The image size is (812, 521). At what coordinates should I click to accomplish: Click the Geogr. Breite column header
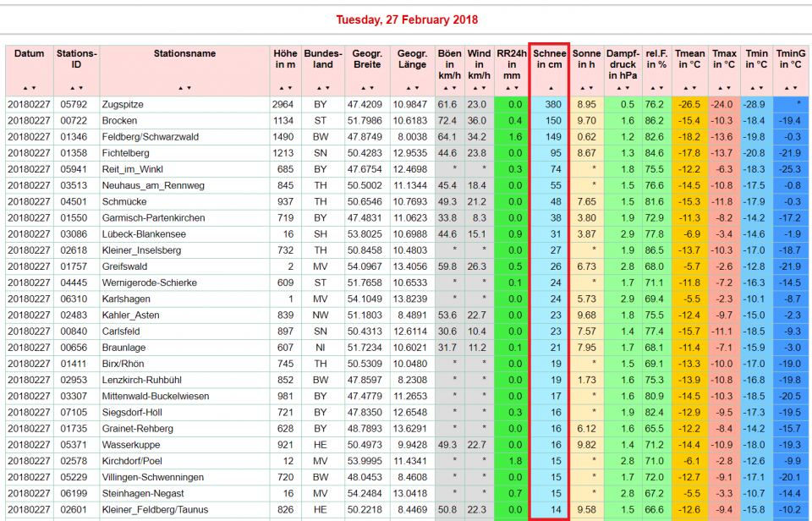click(x=367, y=59)
